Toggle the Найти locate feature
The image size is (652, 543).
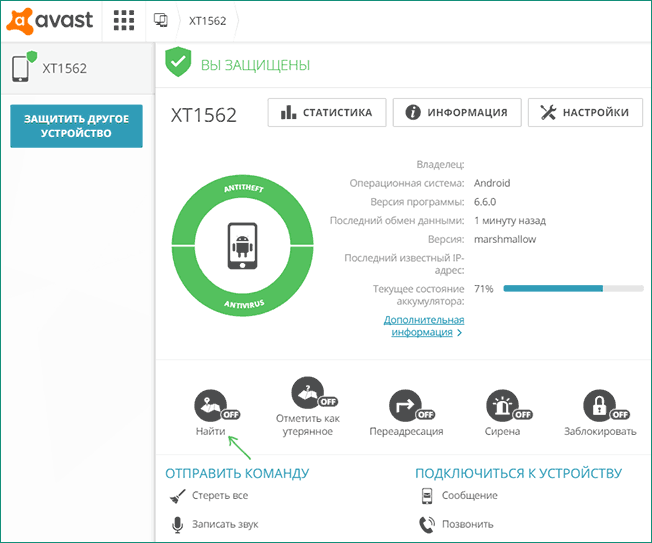[212, 405]
